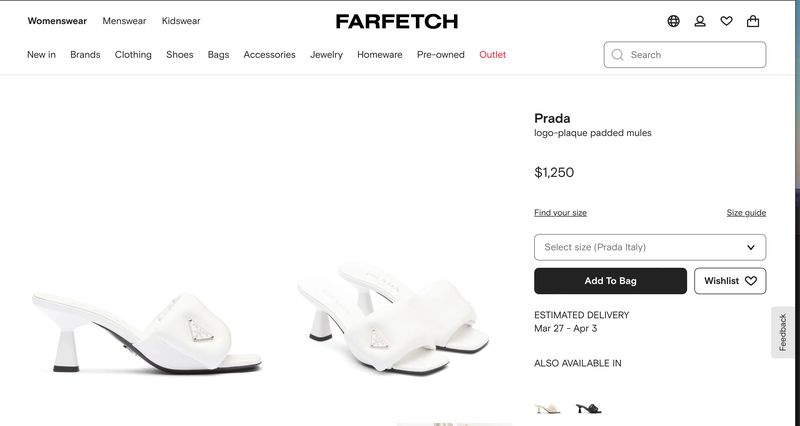This screenshot has height=426, width=800.
Task: Select the beige mules color variant
Action: [x=548, y=408]
